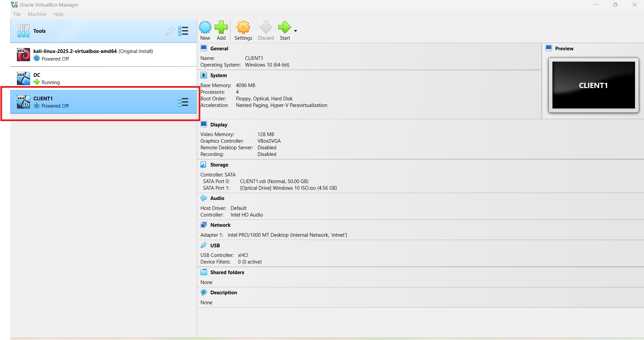The image size is (644, 340).
Task: Click the Remote Desktop Server Disabled value
Action: tap(267, 147)
